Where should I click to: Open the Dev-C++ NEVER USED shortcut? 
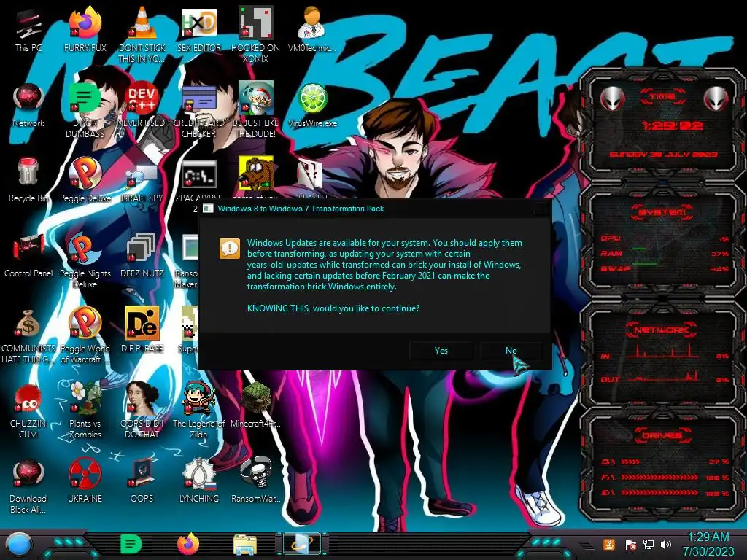pyautogui.click(x=142, y=105)
